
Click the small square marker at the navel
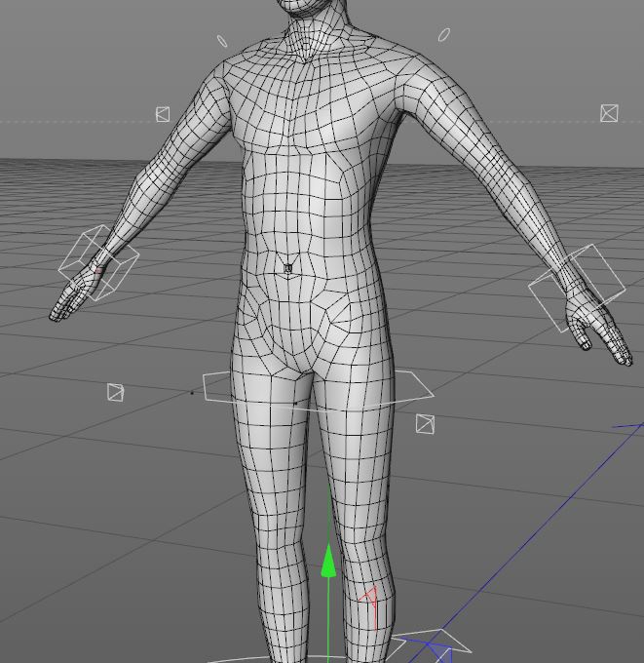288,268
